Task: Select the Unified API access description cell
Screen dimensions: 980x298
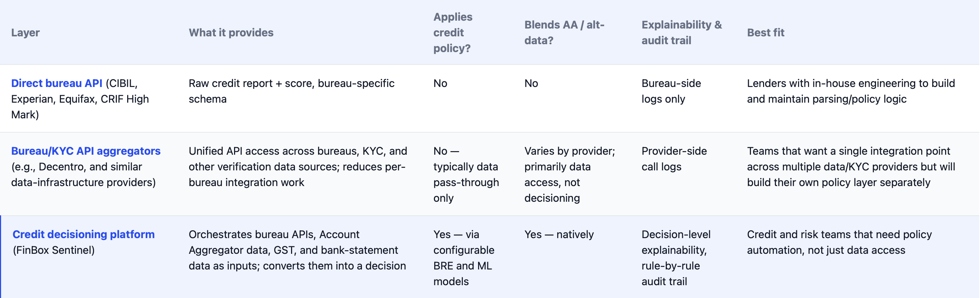Action: click(298, 167)
